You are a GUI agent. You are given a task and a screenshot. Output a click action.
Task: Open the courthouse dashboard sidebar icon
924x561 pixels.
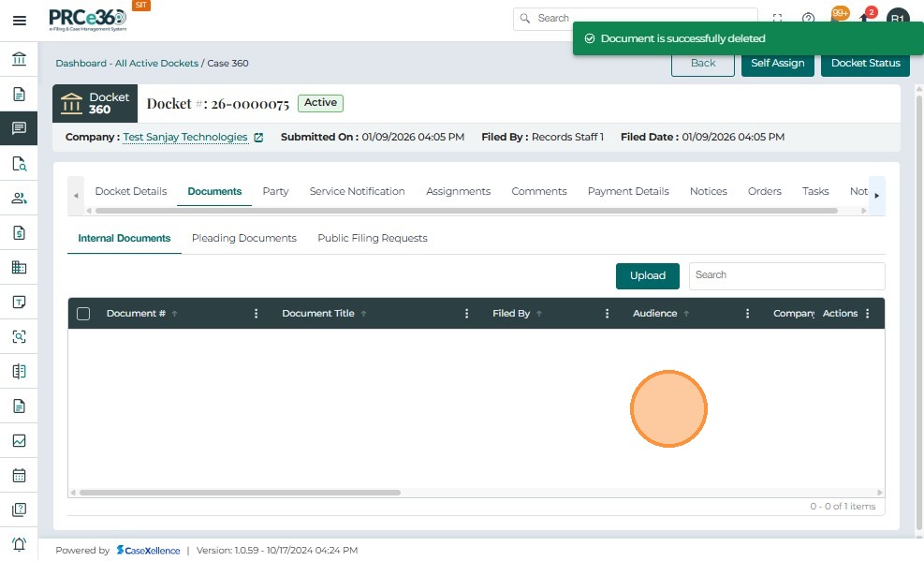[x=19, y=59]
